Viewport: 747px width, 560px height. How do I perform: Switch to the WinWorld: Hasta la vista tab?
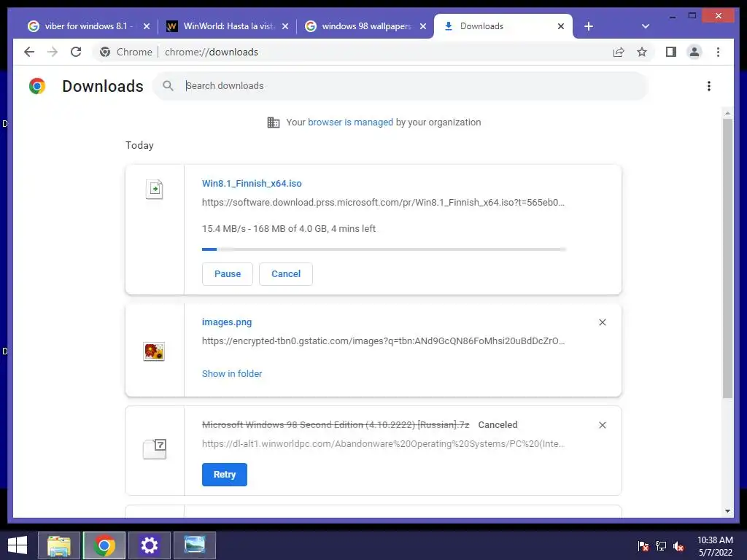(x=227, y=26)
